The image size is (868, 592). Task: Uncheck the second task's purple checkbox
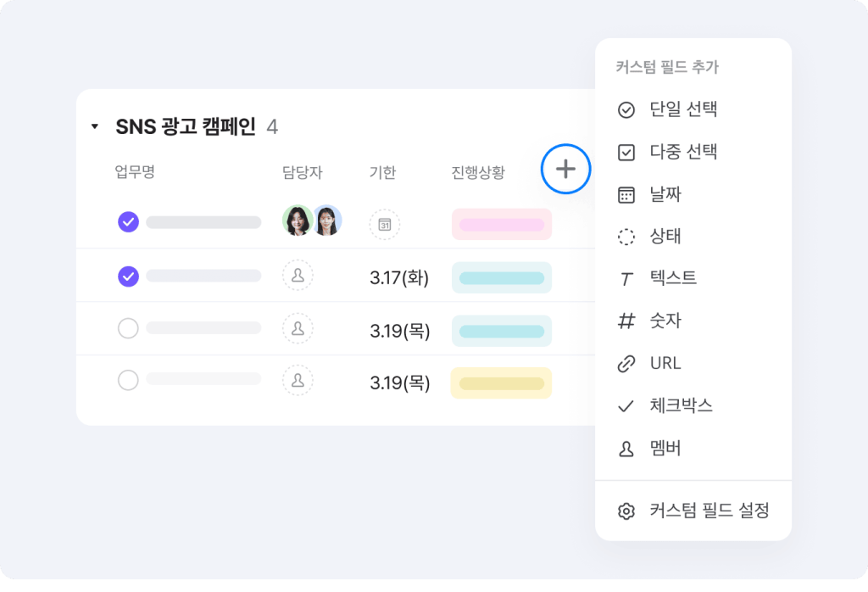click(x=128, y=276)
